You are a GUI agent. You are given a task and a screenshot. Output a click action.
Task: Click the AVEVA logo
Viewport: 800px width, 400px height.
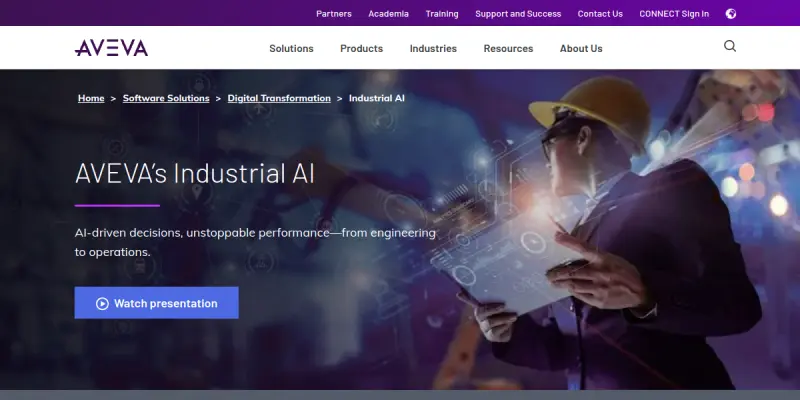click(111, 48)
